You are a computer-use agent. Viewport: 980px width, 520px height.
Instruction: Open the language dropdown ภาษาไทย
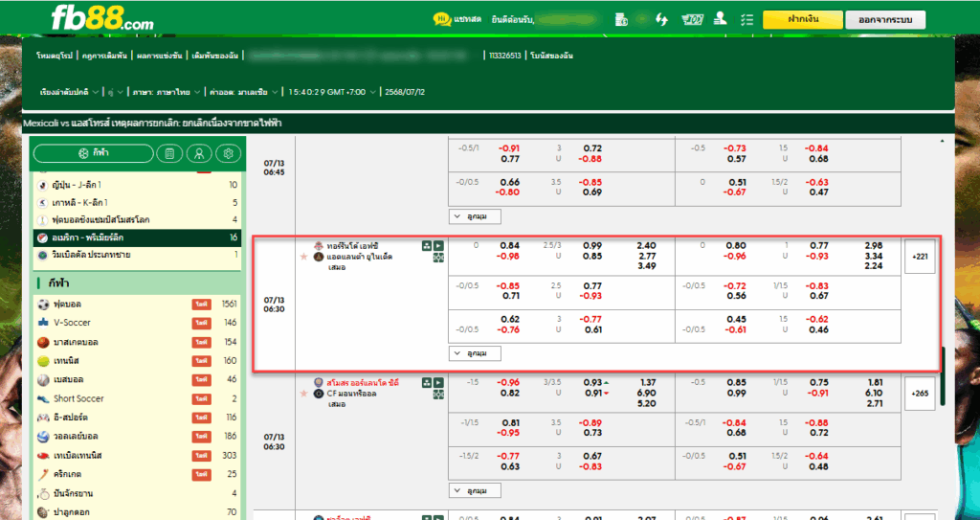click(167, 92)
